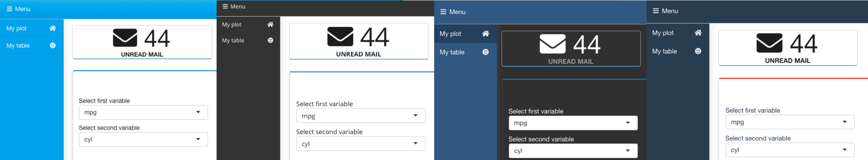Click white envelope icon in dark content panel

[553, 44]
